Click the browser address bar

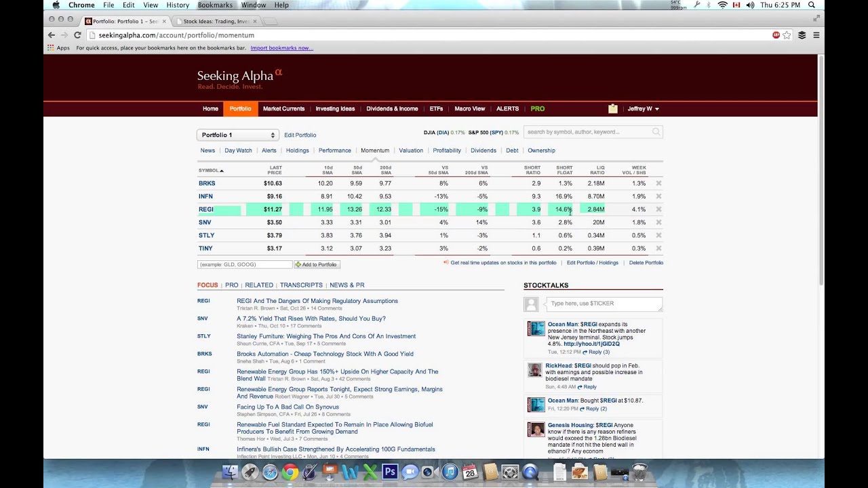434,35
